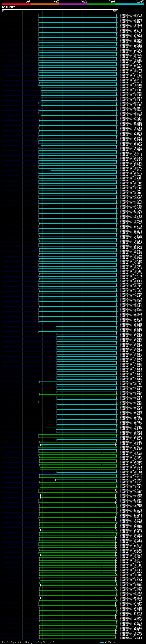Open hit UniRef100_Q10Z46
The image size is (146, 644).
click(x=131, y=382)
